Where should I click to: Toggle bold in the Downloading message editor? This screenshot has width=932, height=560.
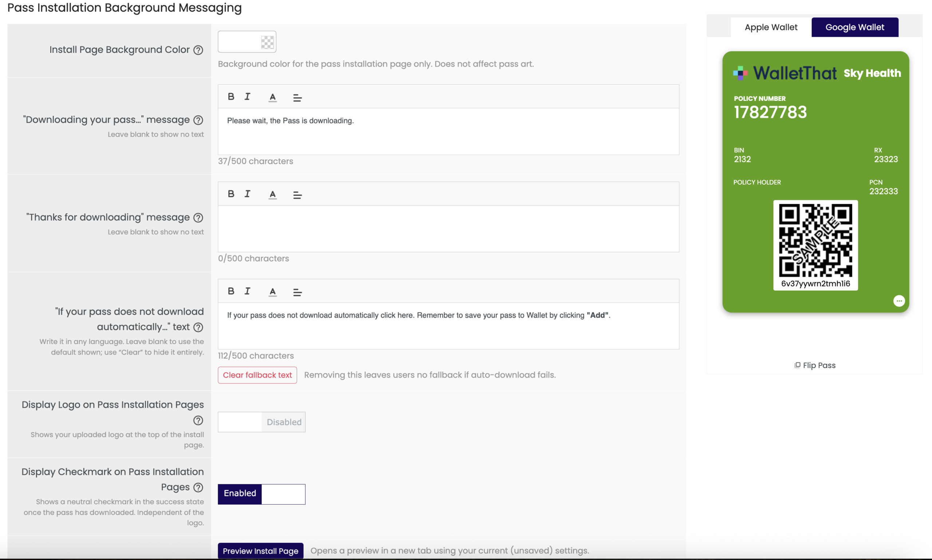coord(231,96)
